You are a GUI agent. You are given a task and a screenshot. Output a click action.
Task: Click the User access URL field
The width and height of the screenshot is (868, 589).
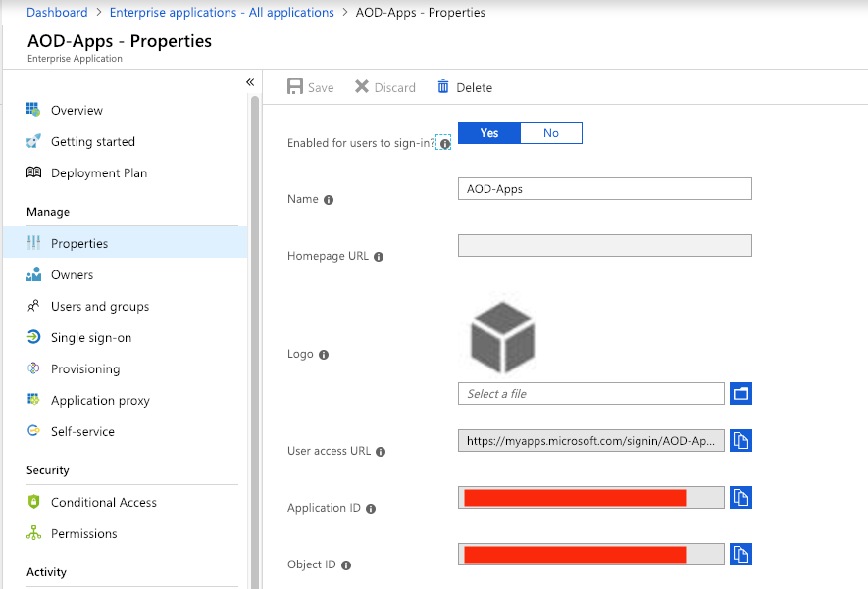click(591, 441)
